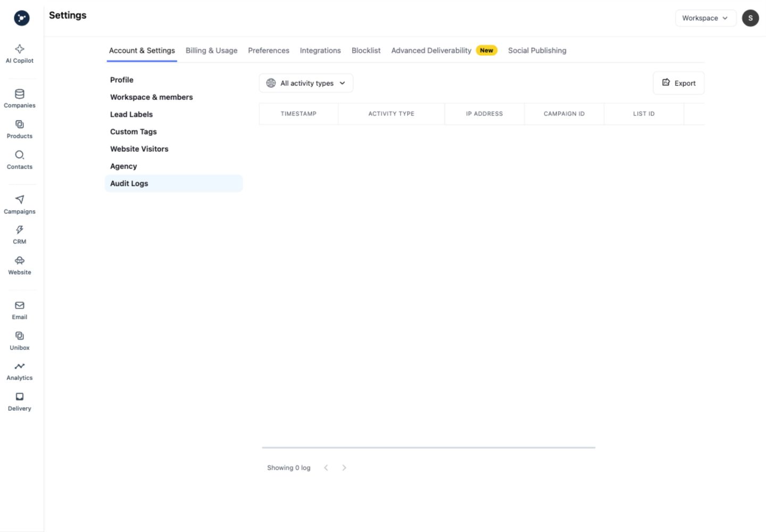Viewport: 766px width, 532px height.
Task: Switch to the Social Publishing tab
Action: click(537, 51)
